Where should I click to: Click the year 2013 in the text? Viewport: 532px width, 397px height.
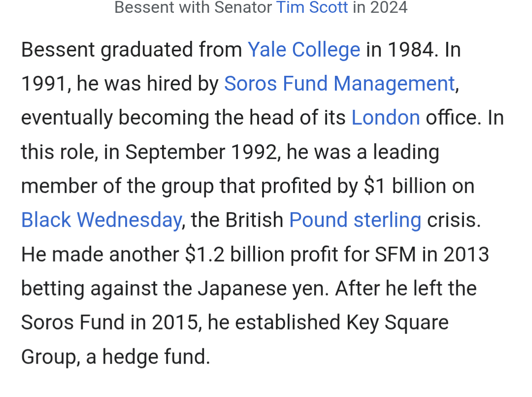(465, 254)
